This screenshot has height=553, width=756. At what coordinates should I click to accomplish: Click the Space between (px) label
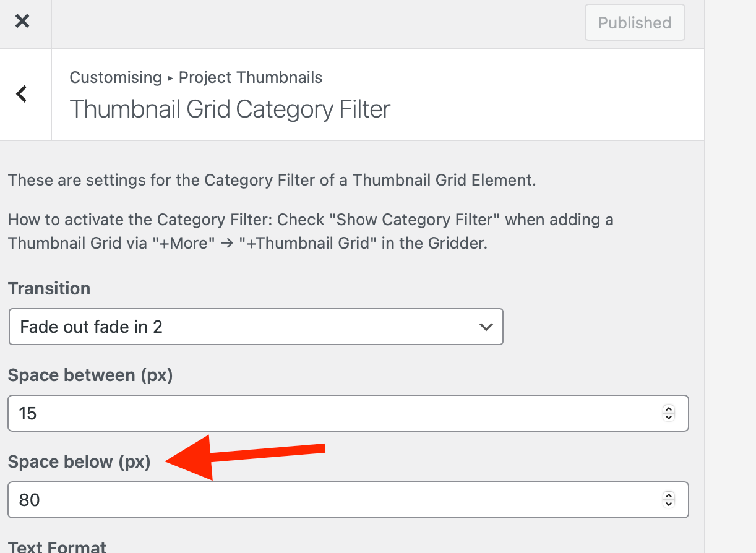click(90, 375)
